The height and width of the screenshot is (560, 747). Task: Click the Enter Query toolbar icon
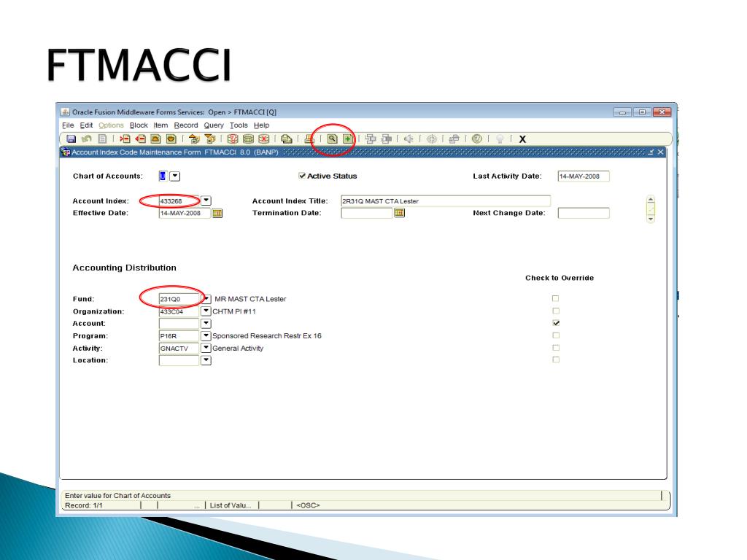233,139
